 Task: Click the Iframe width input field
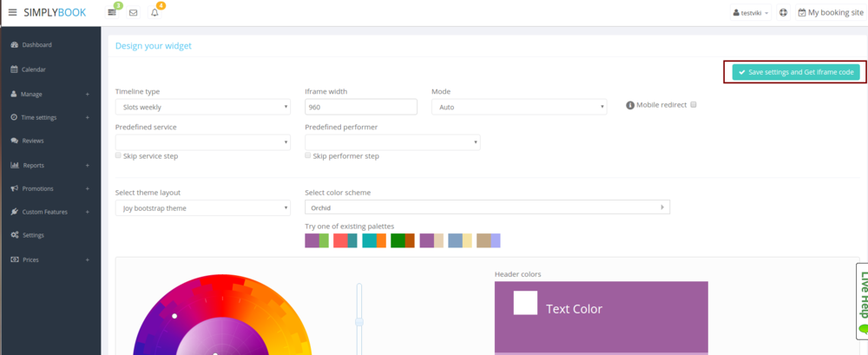361,107
